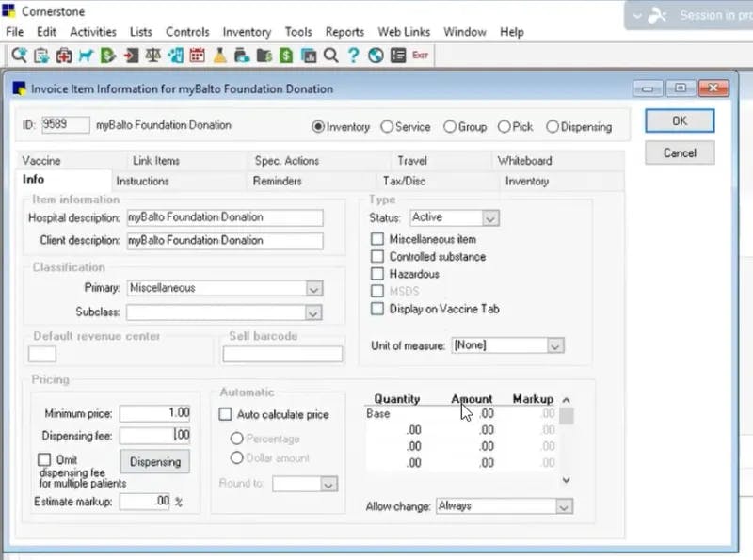Open the blue question mark help icon
The width and height of the screenshot is (753, 560).
point(354,56)
